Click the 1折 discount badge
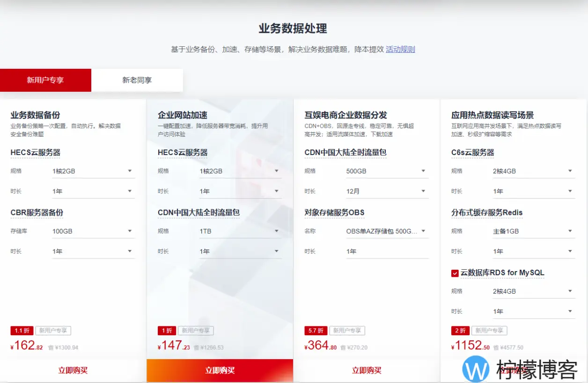The width and height of the screenshot is (588, 383). tap(167, 331)
